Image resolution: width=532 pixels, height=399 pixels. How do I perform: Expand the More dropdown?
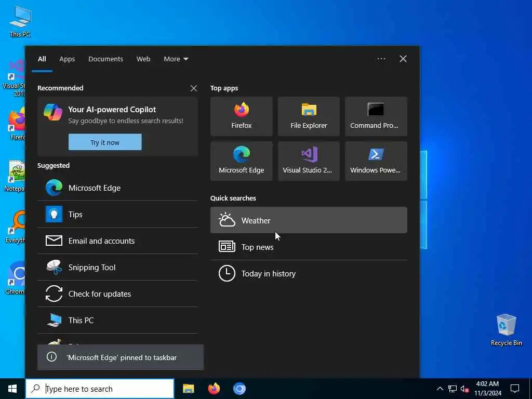[176, 59]
